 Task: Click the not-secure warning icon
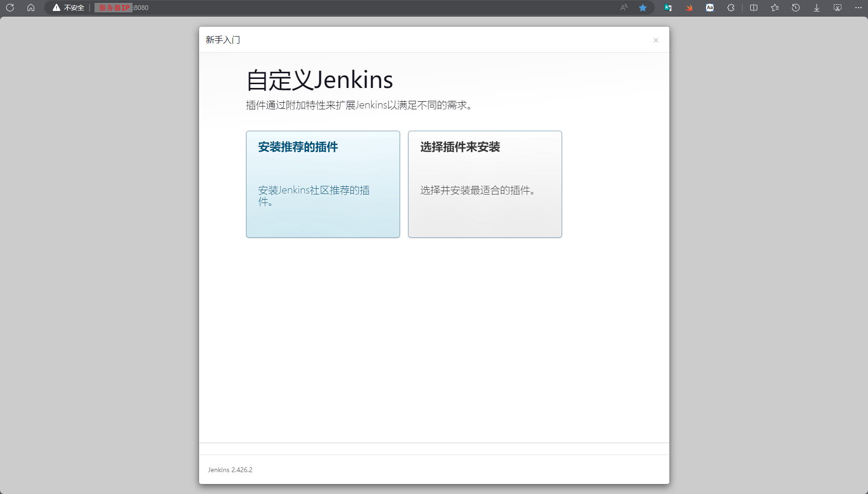click(57, 8)
